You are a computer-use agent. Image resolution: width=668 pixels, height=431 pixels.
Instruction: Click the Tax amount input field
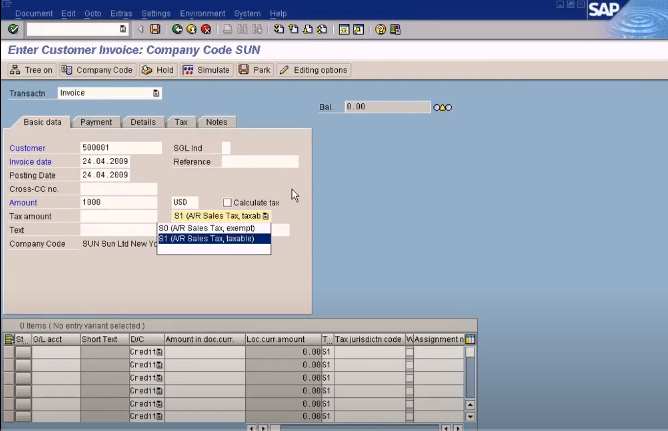[x=119, y=216]
